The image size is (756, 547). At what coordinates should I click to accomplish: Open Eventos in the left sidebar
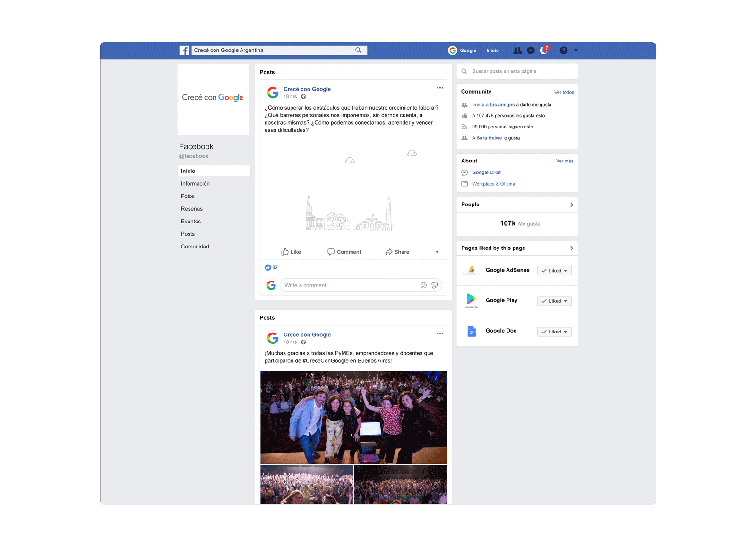pyautogui.click(x=190, y=222)
